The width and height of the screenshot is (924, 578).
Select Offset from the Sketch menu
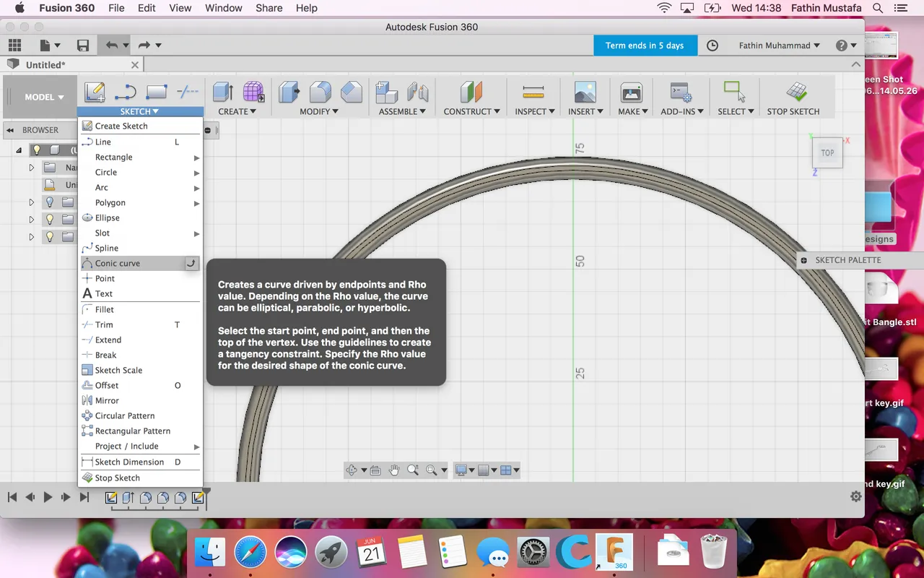point(140,385)
